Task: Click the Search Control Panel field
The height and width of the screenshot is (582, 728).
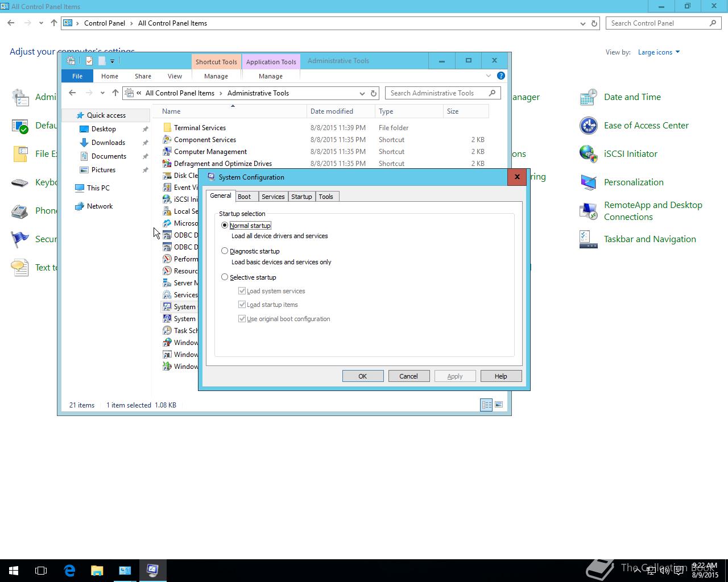Action: 664,23
